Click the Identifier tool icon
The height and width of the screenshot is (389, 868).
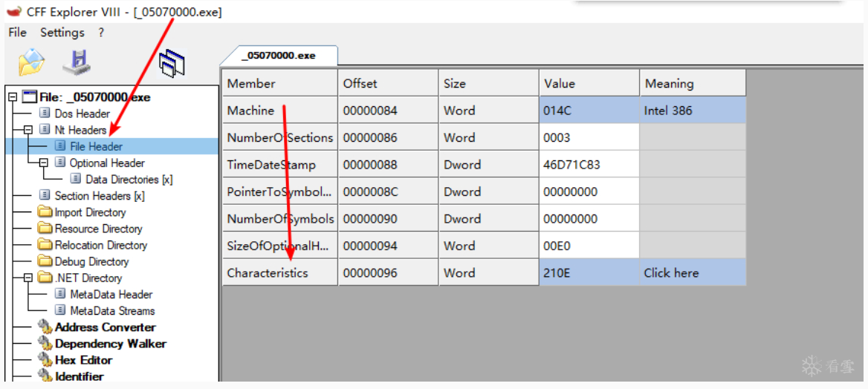pyautogui.click(x=45, y=376)
